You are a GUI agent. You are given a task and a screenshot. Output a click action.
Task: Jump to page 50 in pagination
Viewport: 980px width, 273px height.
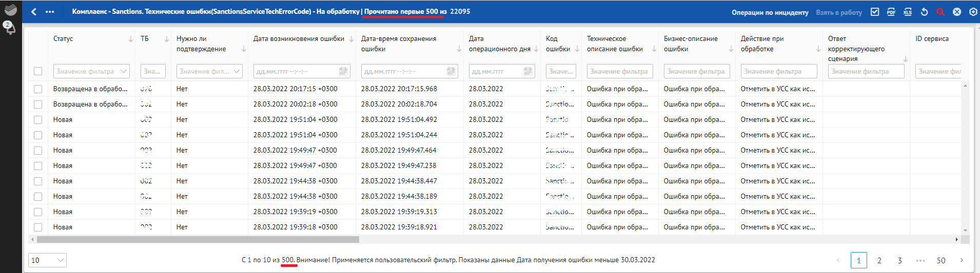pos(940,260)
